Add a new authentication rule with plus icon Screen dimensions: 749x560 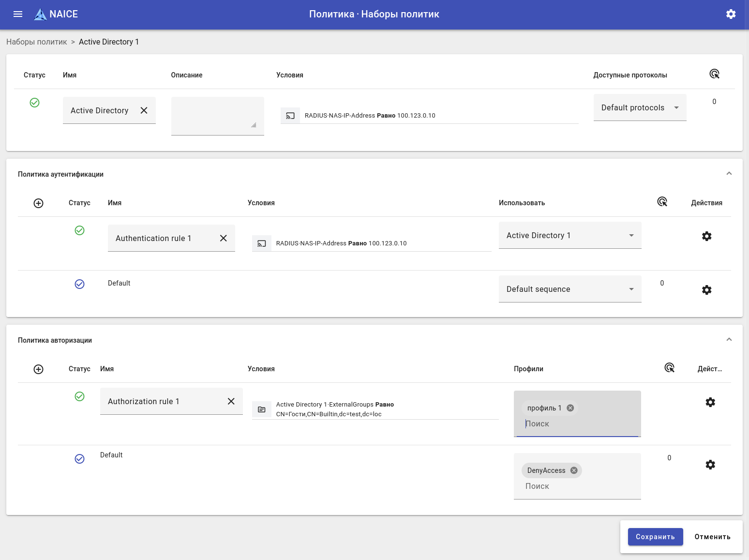(39, 203)
